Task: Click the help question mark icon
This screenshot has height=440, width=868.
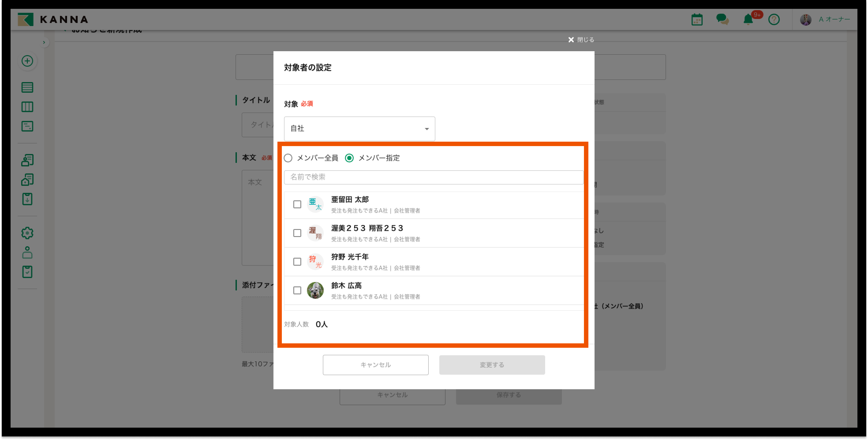Action: pos(774,20)
